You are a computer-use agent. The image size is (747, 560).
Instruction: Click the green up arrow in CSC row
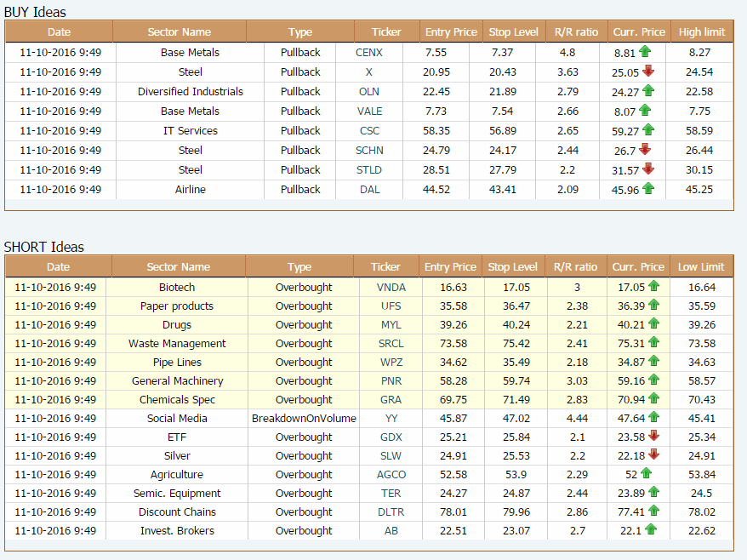[x=648, y=129]
